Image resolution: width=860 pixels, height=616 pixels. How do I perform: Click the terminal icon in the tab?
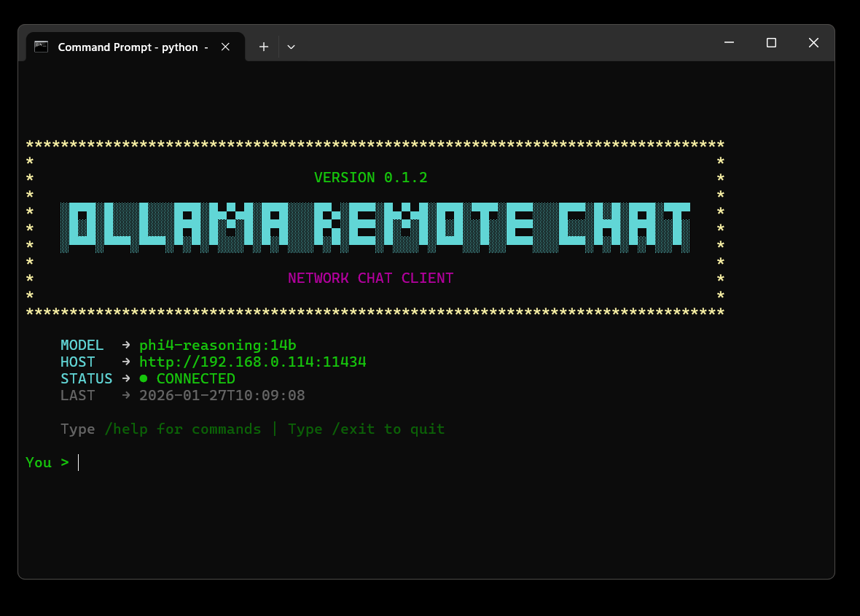coord(41,47)
